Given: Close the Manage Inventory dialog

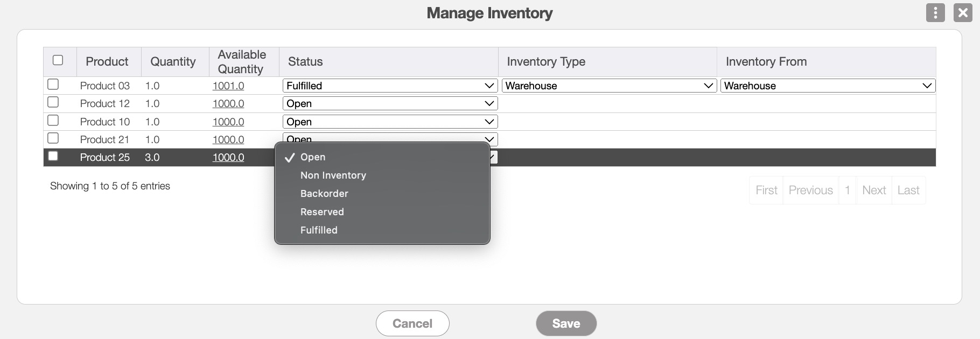Looking at the screenshot, I should pyautogui.click(x=963, y=12).
